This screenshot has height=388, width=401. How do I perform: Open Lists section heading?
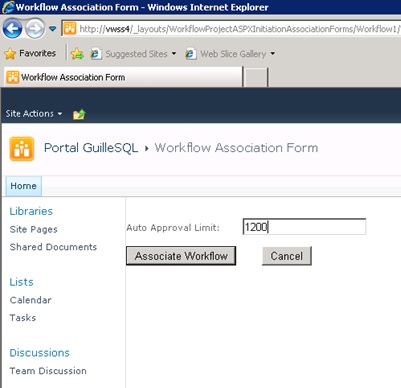click(x=21, y=282)
